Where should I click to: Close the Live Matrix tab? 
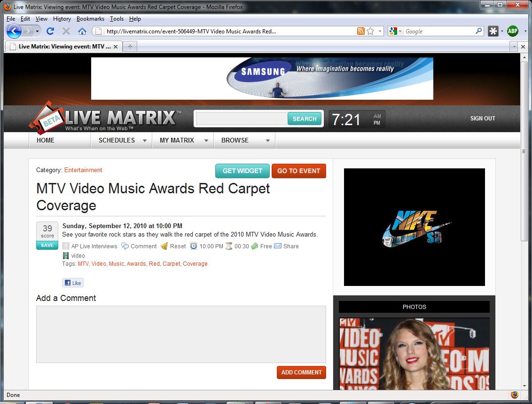click(x=116, y=47)
